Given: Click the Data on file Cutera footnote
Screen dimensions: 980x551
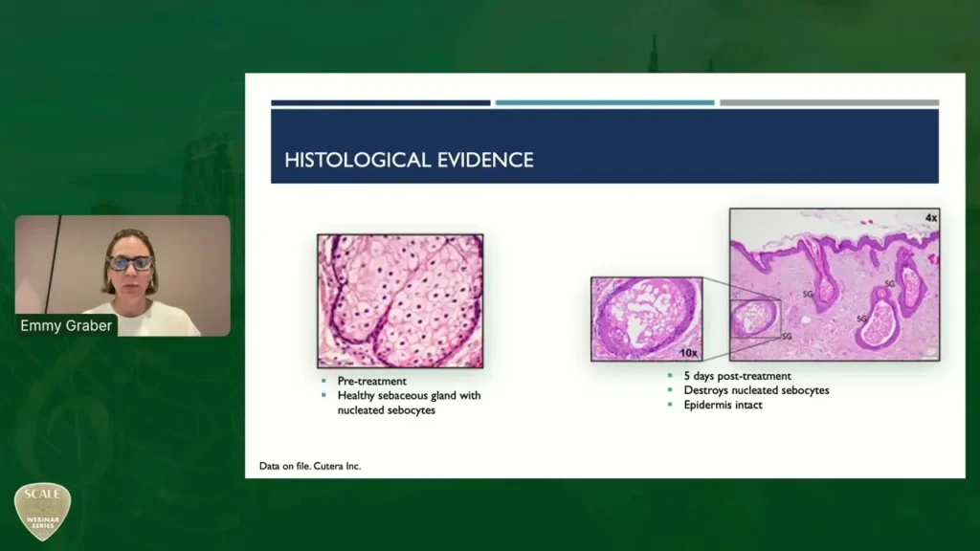Looking at the screenshot, I should tap(310, 467).
